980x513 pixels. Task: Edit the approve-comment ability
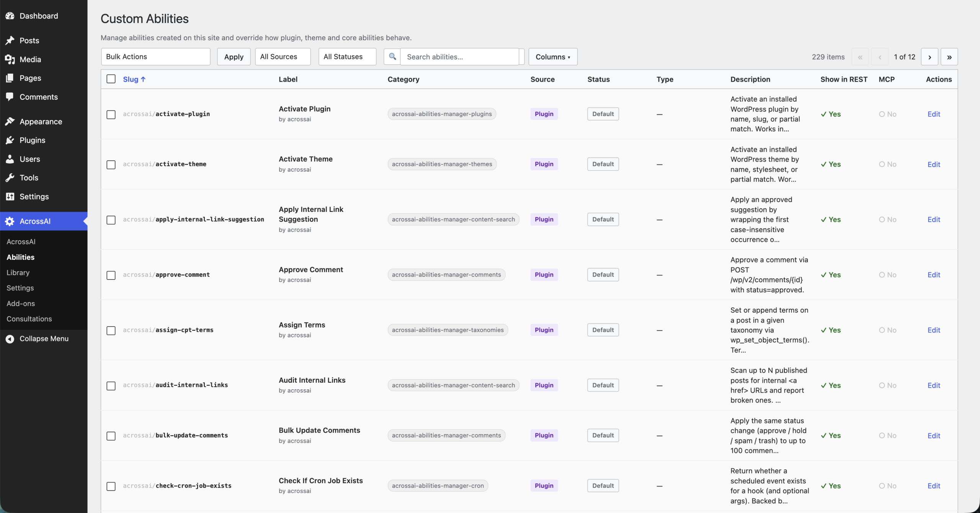coord(934,275)
